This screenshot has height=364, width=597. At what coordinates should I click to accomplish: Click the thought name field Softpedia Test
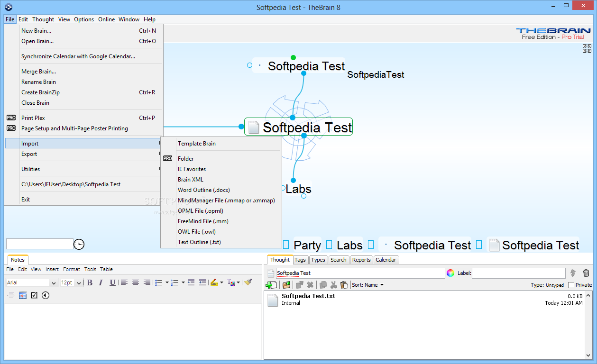click(x=360, y=273)
